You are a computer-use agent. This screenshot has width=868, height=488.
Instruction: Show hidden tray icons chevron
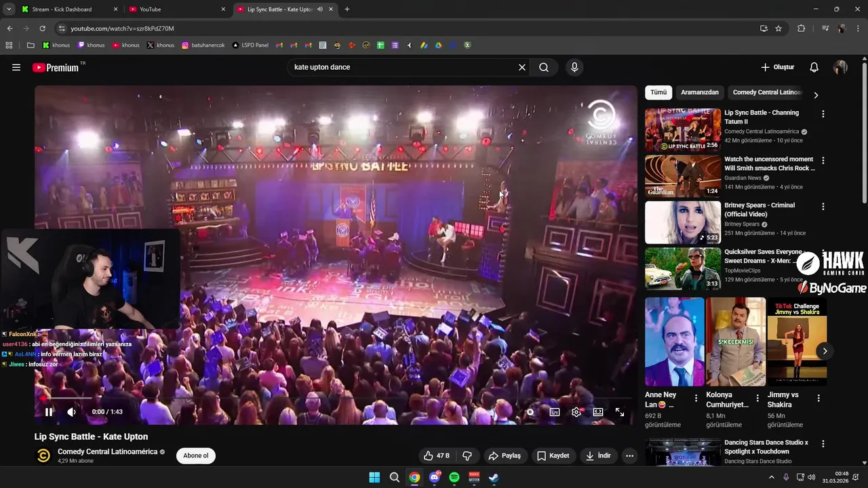pyautogui.click(x=771, y=477)
